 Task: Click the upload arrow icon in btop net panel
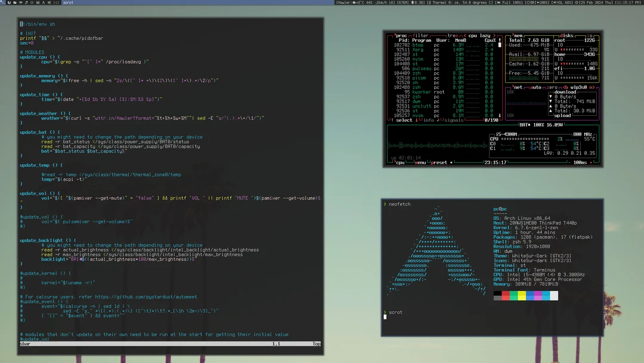(x=550, y=106)
